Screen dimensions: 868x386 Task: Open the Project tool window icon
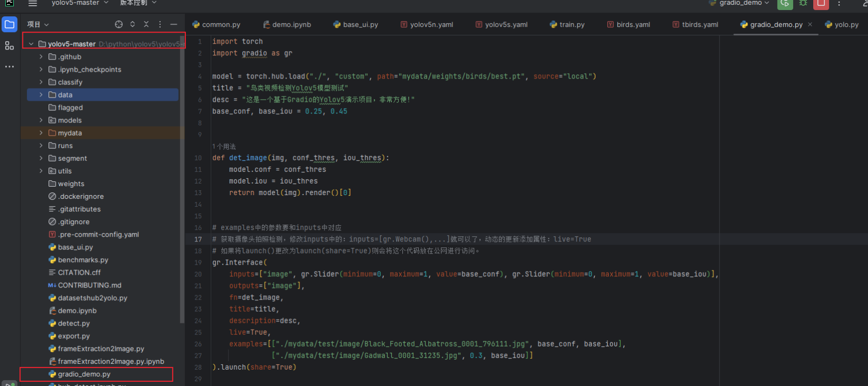coord(9,24)
